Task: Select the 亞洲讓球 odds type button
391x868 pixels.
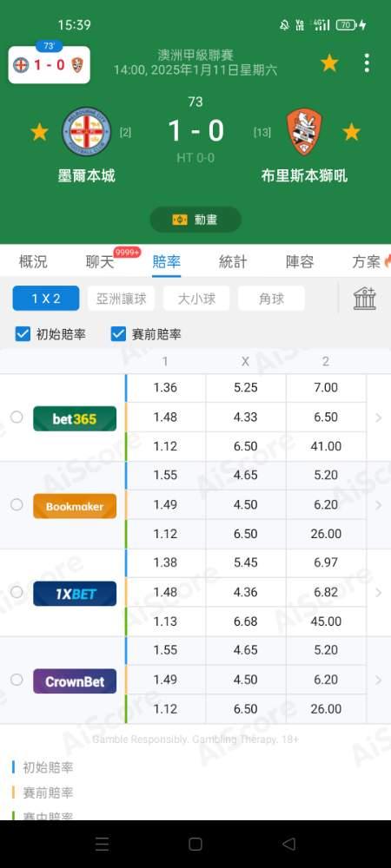Action: 122,299
